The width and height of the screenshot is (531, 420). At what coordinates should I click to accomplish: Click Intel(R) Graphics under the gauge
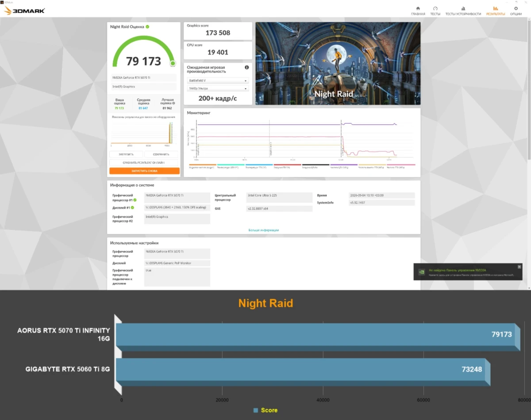click(144, 87)
